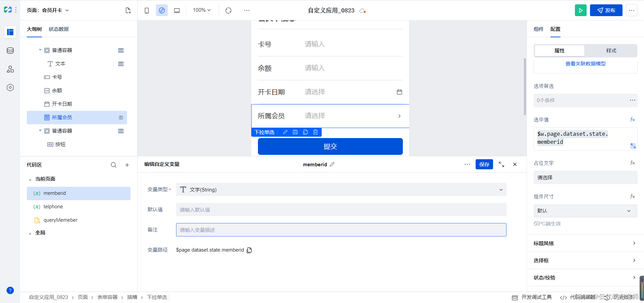Click the 保存 save button
The image size is (644, 303).
pos(484,164)
